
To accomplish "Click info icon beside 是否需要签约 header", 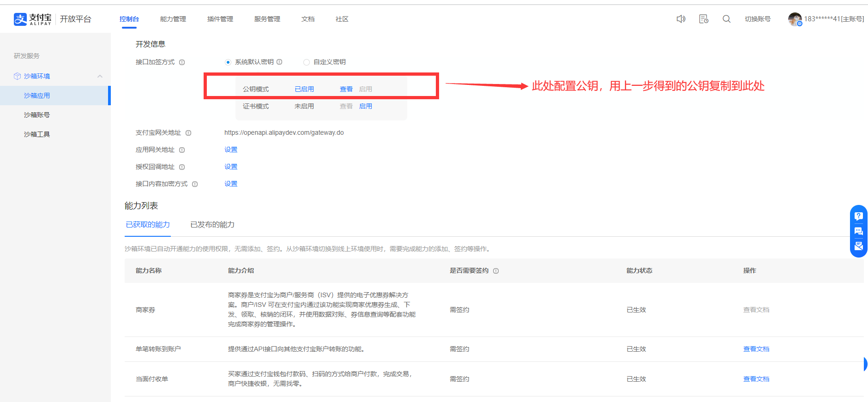I will (x=496, y=271).
